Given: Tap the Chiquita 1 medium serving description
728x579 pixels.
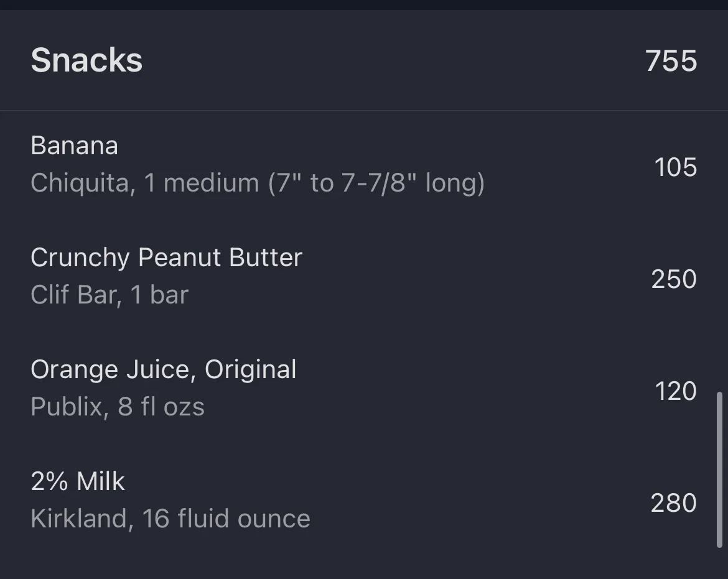Looking at the screenshot, I should coord(258,183).
